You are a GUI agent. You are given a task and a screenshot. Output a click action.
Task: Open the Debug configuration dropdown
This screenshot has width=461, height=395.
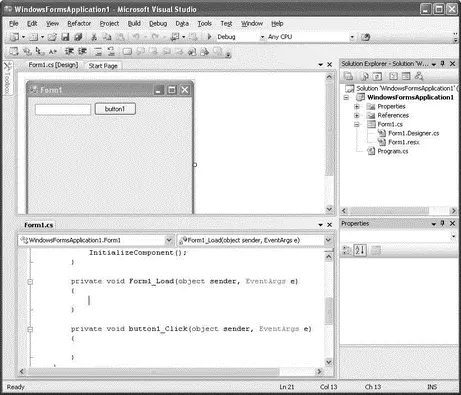point(262,37)
